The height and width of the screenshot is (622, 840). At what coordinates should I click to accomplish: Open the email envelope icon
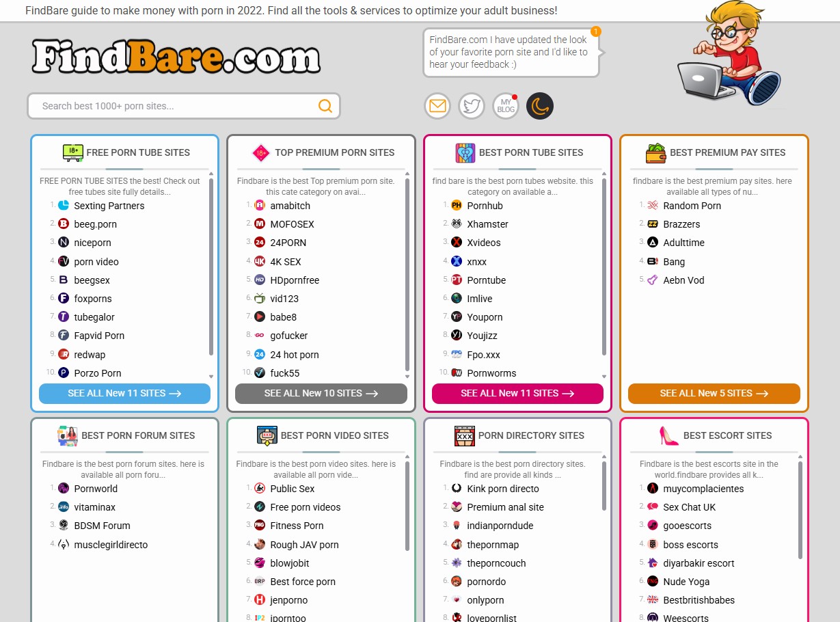[x=437, y=106]
